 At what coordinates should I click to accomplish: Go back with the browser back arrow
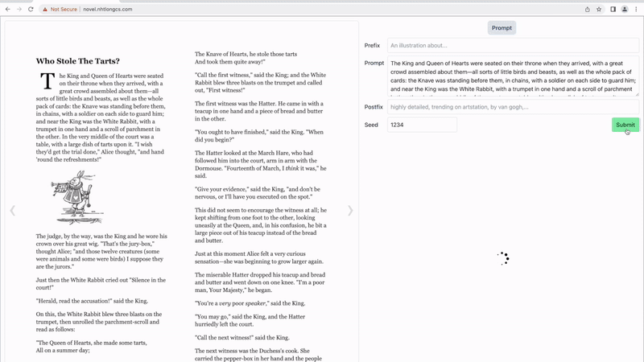(x=8, y=9)
